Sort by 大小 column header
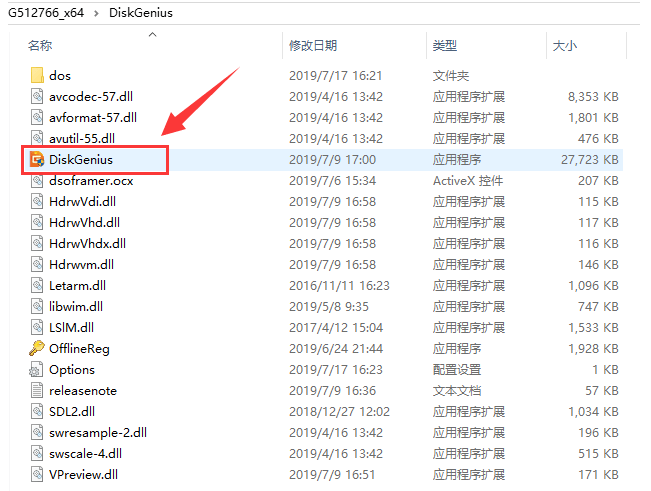 coord(563,45)
